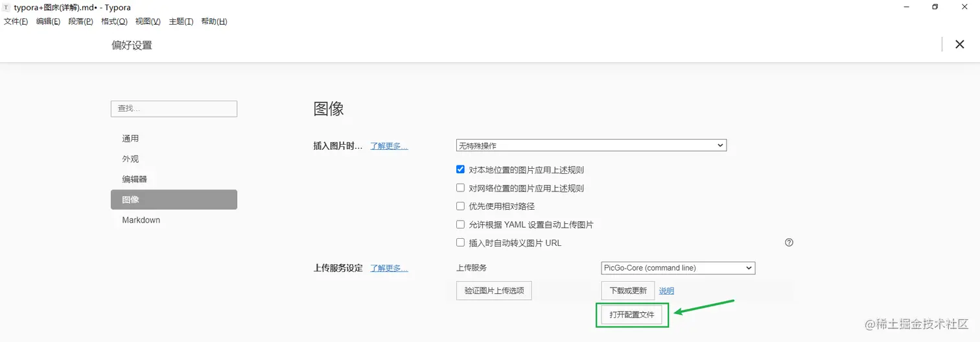980x342 pixels.
Task: Toggle 对本地位置的图片应用上述规则 checkbox
Action: coord(460,169)
